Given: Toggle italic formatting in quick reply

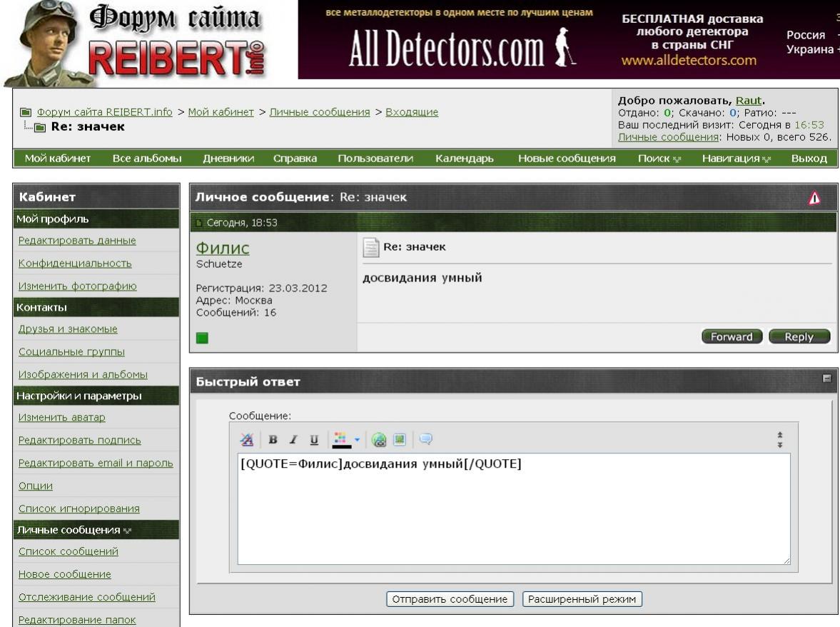Looking at the screenshot, I should [293, 440].
